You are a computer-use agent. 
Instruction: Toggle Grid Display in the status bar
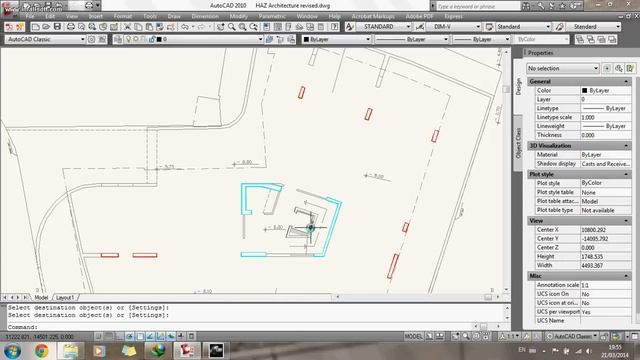(109, 336)
